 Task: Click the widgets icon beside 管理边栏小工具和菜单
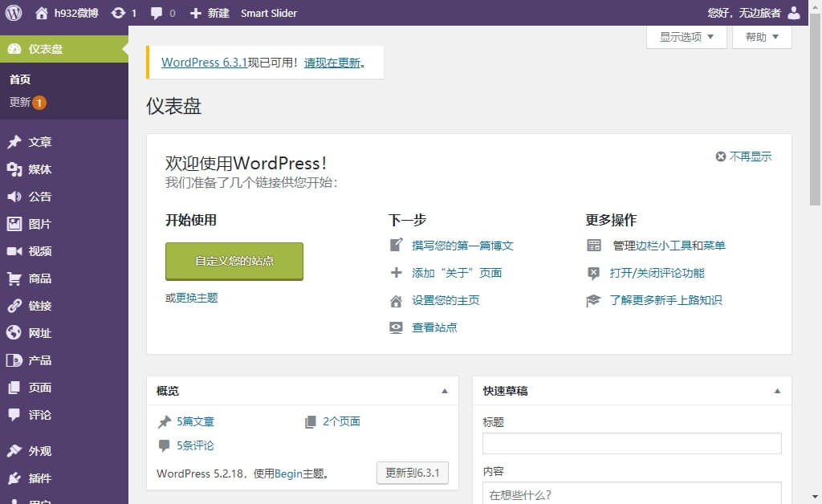594,246
